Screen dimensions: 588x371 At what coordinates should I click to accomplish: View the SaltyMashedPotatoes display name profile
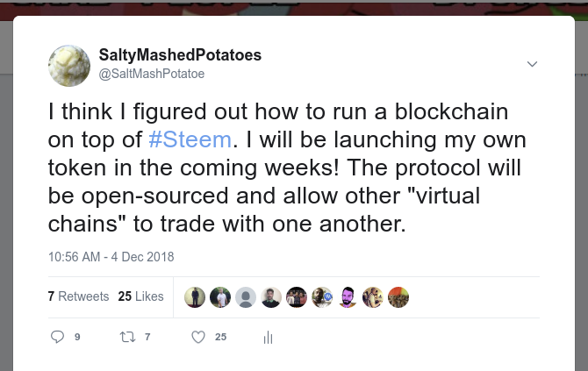tap(181, 55)
